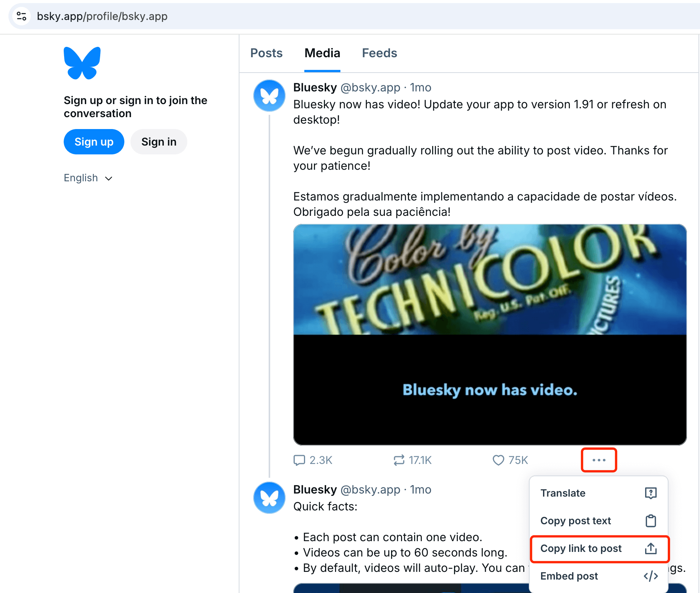This screenshot has width=700, height=593.
Task: Switch to the Feeds tab
Action: (x=379, y=53)
